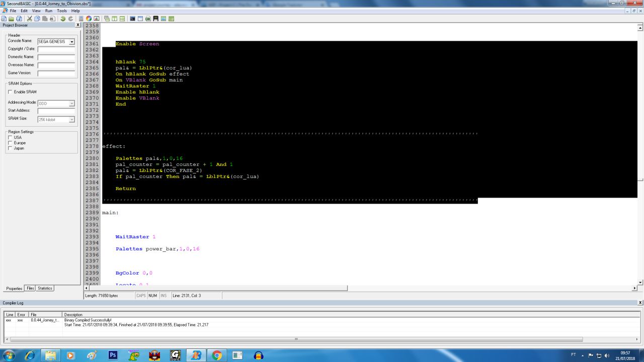The image size is (644, 362).
Task: Switch to the Files tab
Action: tap(30, 288)
